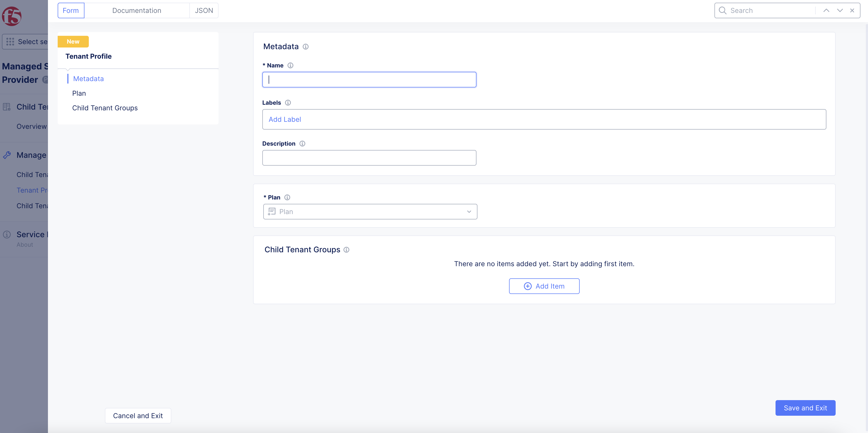Clear search with the X icon
The image size is (868, 433).
(852, 10)
